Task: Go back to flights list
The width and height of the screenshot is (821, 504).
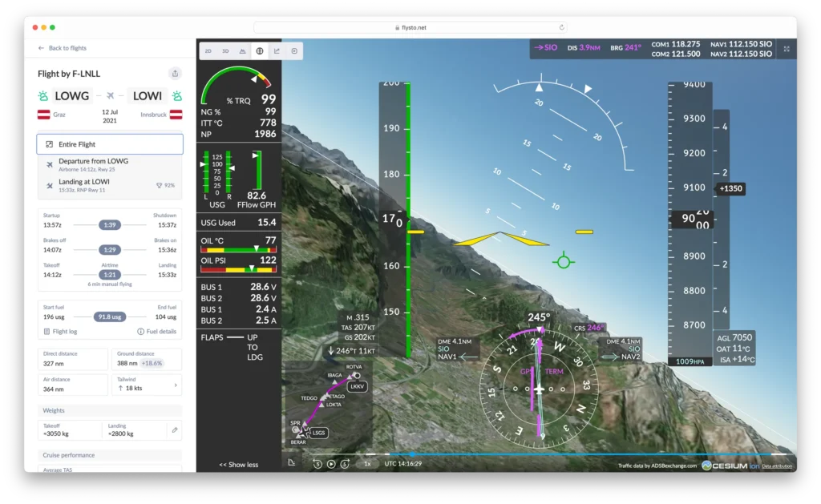Action: (x=63, y=48)
